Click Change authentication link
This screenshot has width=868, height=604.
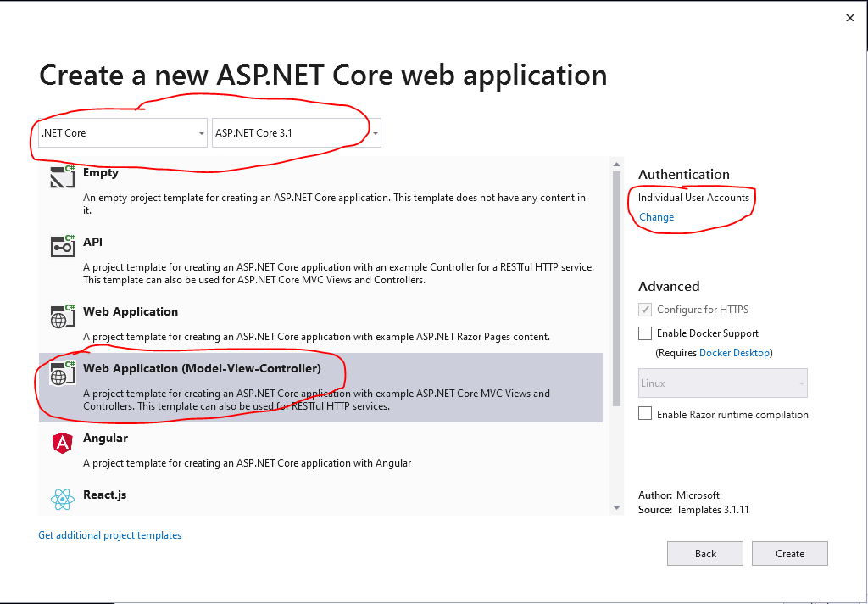pyautogui.click(x=657, y=216)
